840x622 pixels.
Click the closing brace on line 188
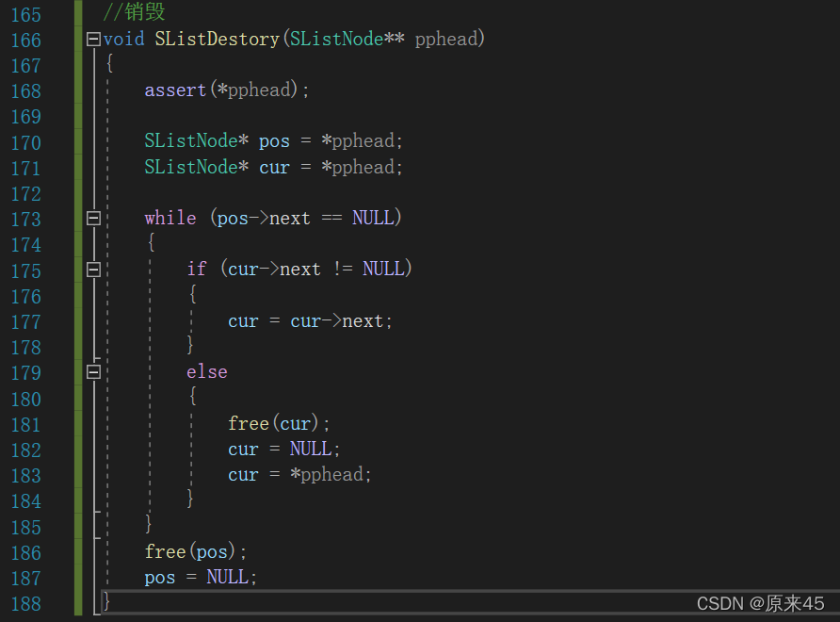106,601
